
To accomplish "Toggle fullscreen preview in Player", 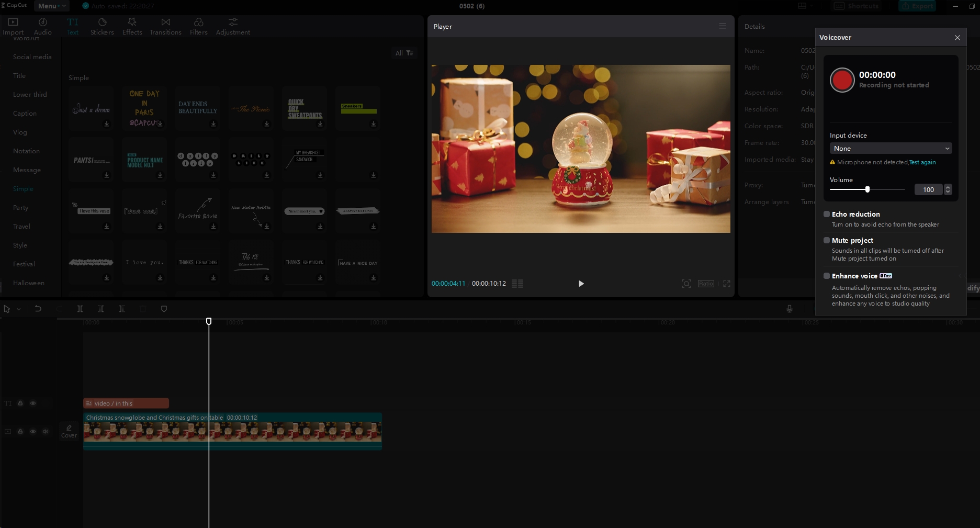I will tap(727, 284).
